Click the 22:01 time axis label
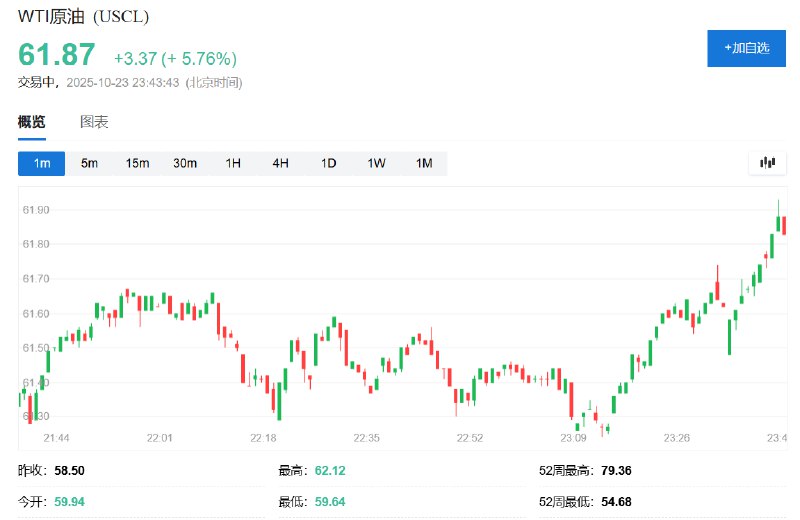 pos(160,438)
